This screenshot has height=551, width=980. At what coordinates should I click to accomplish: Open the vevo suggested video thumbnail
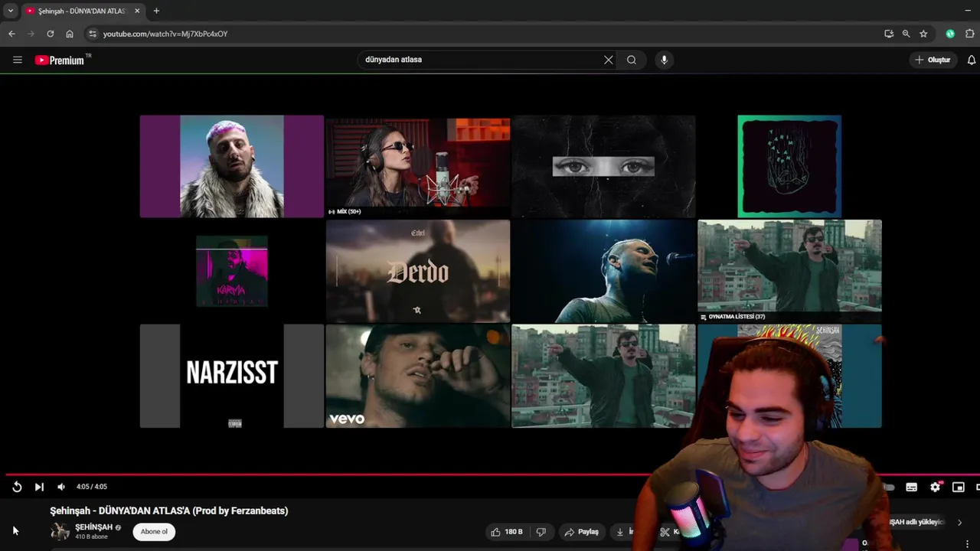click(x=418, y=376)
